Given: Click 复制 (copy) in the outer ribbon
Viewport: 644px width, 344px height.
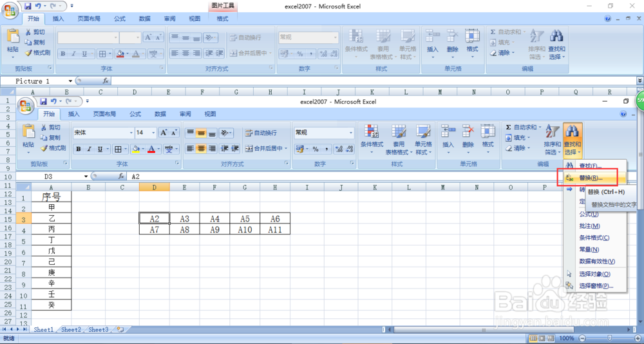Looking at the screenshot, I should coord(35,43).
